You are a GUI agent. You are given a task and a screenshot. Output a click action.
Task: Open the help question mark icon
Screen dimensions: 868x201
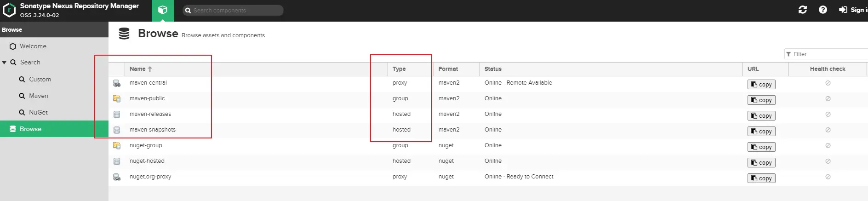click(823, 10)
